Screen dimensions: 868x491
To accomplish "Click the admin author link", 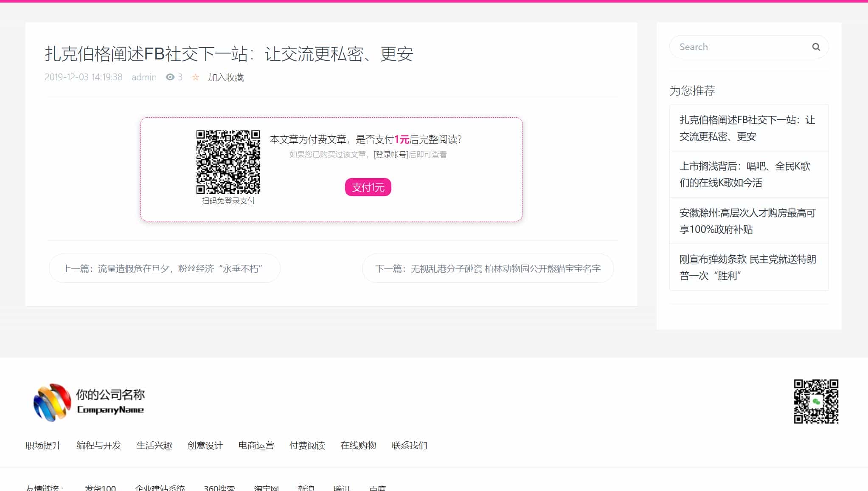I will click(x=144, y=77).
